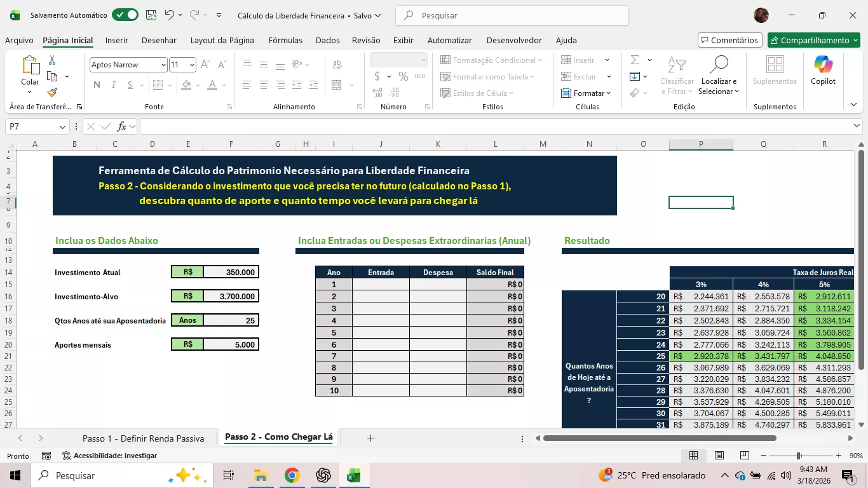The image size is (868, 488).
Task: Select the Investimento Atual value cell 350.000
Action: click(231, 272)
